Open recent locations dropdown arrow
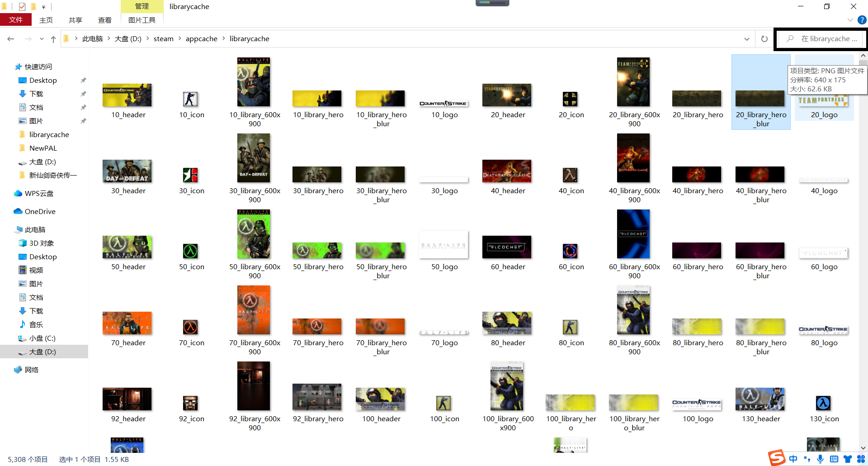 42,39
